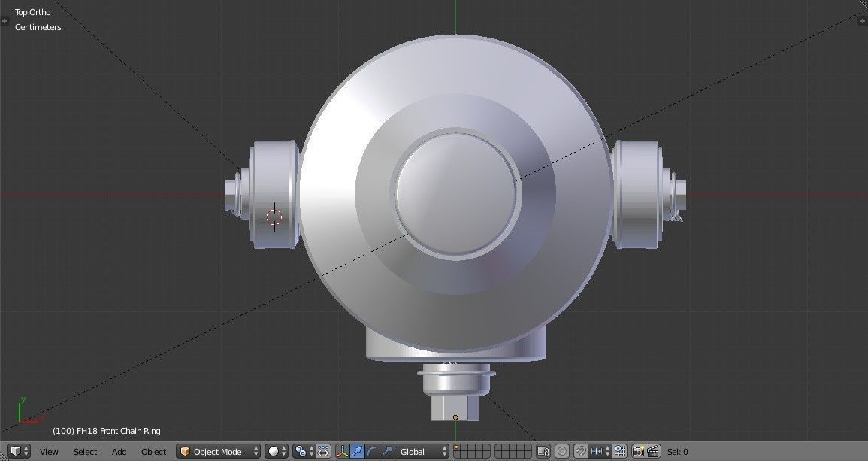Toggle proportional editing mode

click(x=562, y=451)
